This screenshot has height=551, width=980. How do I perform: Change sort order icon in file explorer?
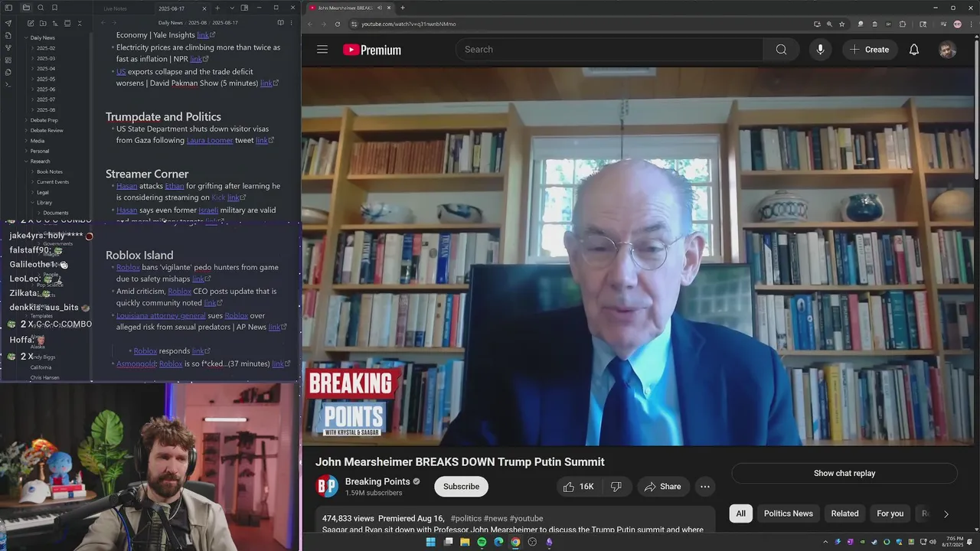point(55,23)
